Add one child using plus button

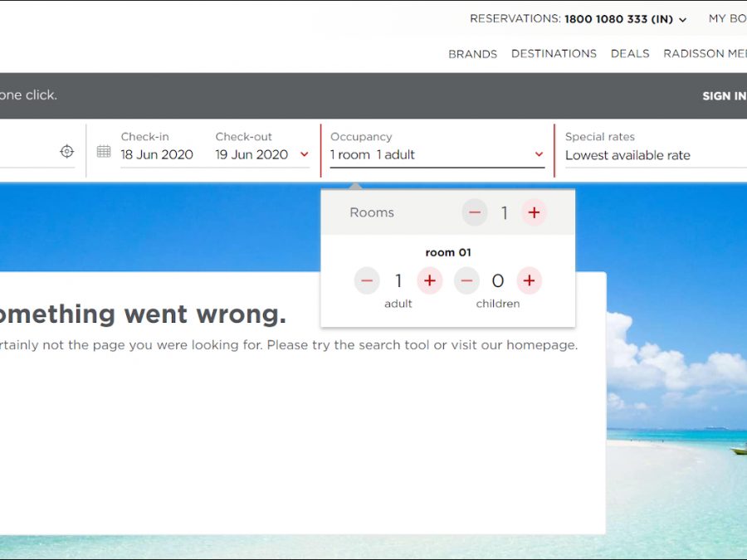click(x=529, y=281)
